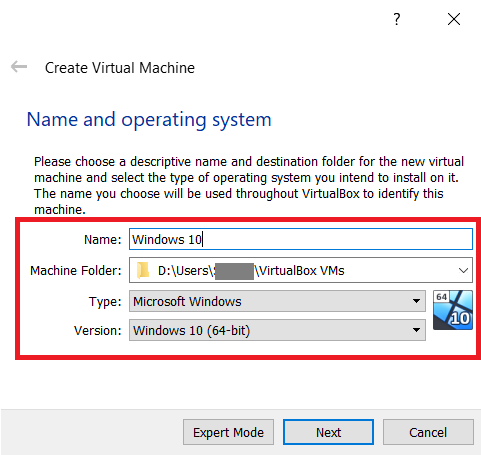Open the Version dropdown showing Windows 10 (64-bit)
This screenshot has width=481, height=455.
tap(277, 330)
